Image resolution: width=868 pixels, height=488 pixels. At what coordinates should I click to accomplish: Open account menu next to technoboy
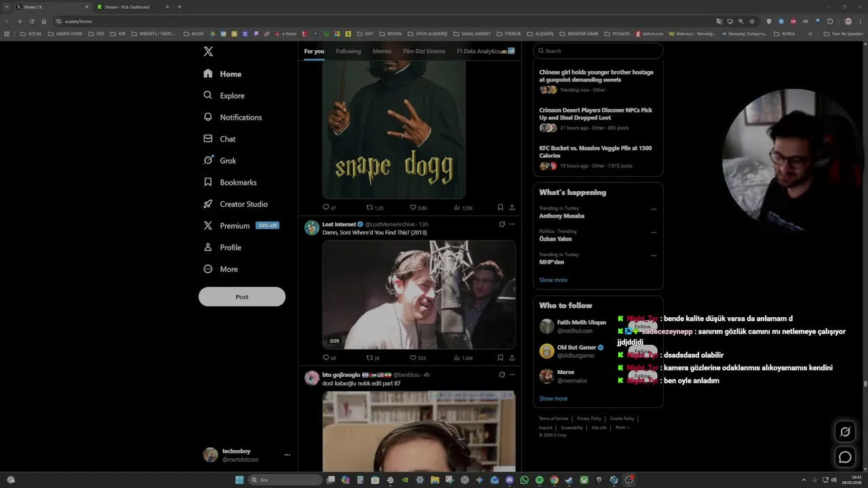click(x=287, y=455)
